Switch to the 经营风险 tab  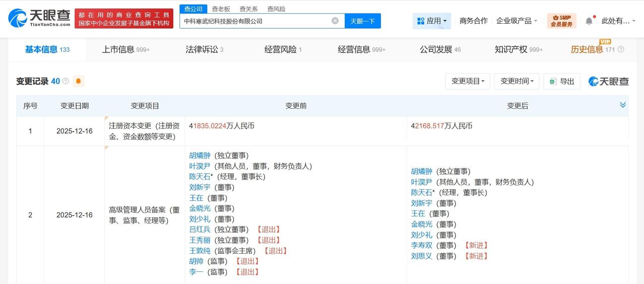(283, 49)
